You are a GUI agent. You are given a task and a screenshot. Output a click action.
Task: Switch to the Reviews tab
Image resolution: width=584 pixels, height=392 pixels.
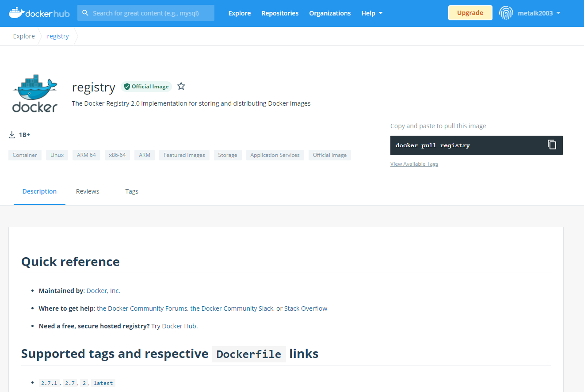pos(88,191)
